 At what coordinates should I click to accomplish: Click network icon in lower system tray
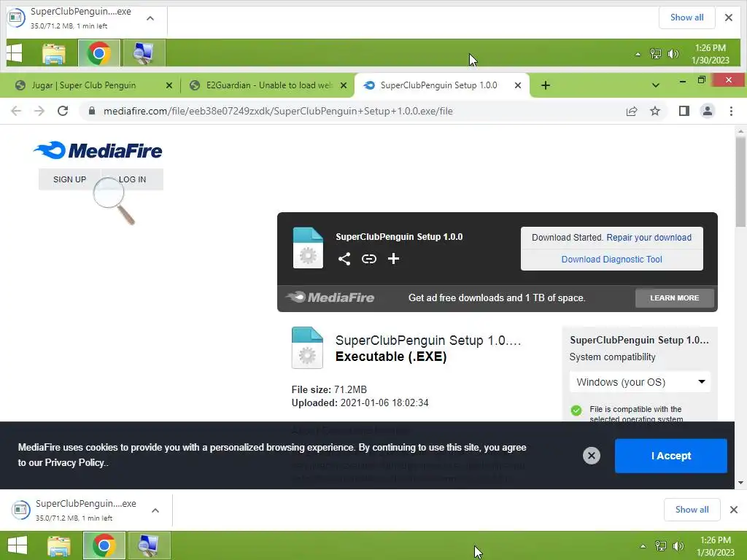[x=661, y=546]
